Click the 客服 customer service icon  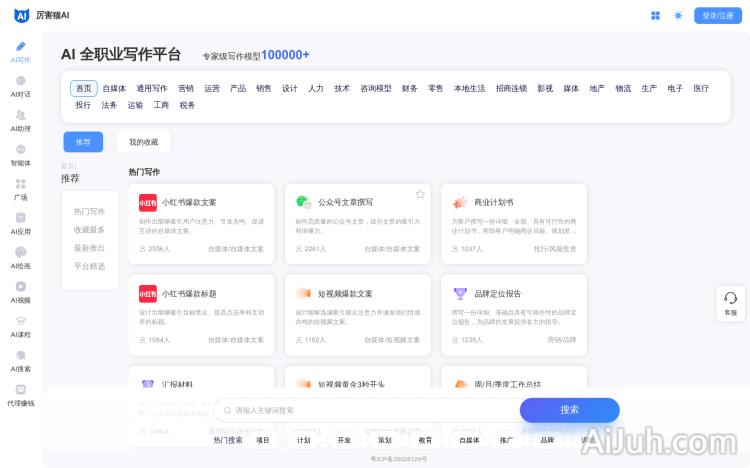click(730, 303)
